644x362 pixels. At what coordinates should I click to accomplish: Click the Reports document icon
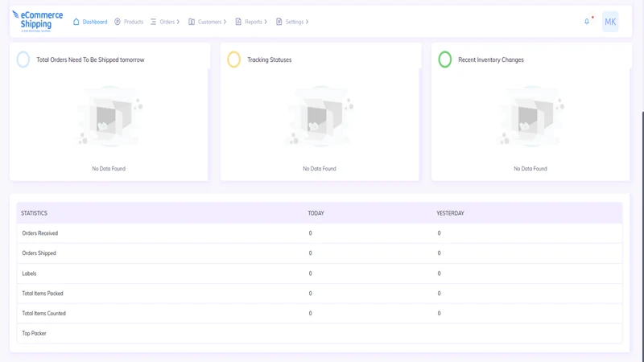[x=238, y=22]
